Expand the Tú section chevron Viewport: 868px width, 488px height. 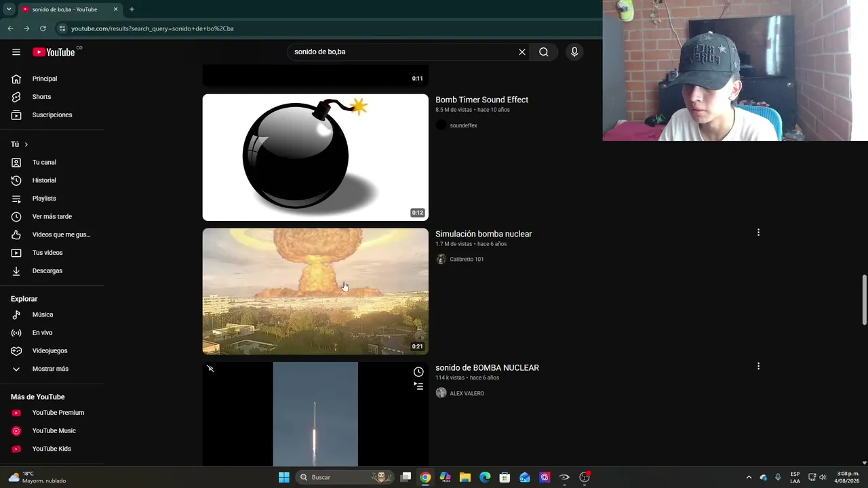pos(26,144)
